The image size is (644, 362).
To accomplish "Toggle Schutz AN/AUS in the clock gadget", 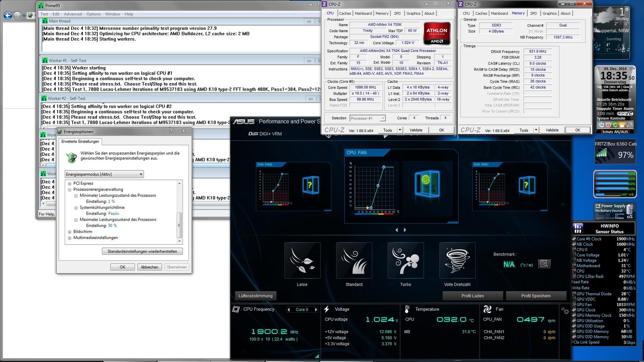I will pyautogui.click(x=615, y=132).
